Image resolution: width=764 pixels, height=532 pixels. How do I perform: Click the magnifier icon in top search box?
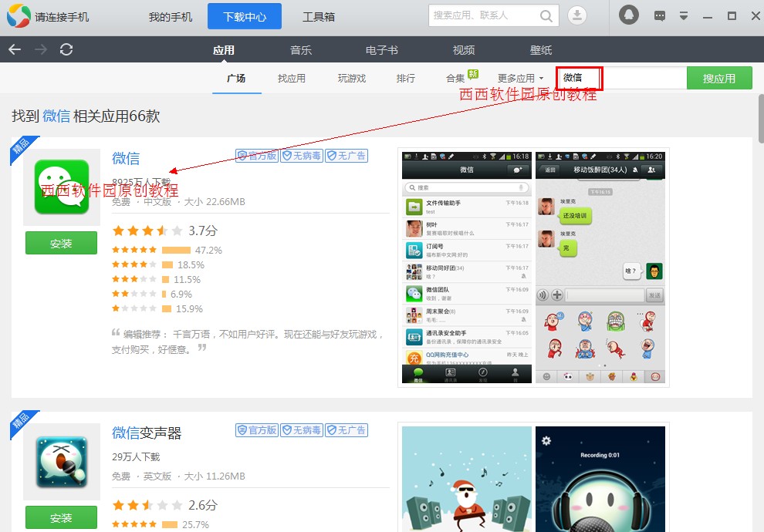click(x=546, y=16)
